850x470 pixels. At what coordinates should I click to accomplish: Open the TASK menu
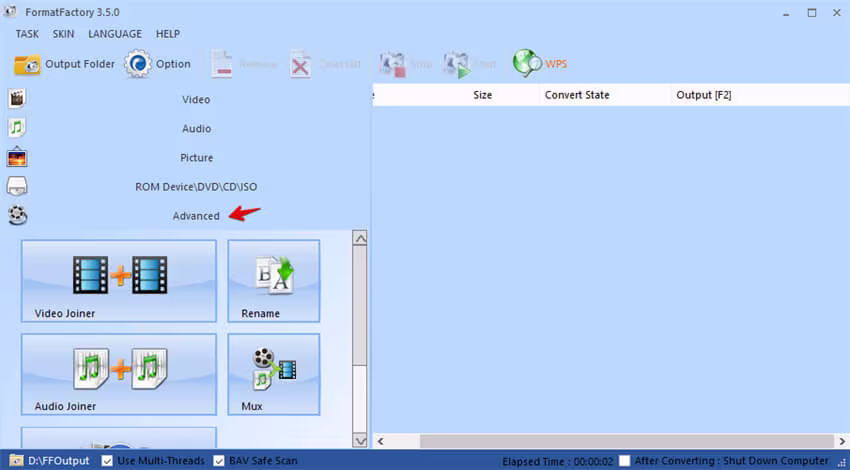27,34
